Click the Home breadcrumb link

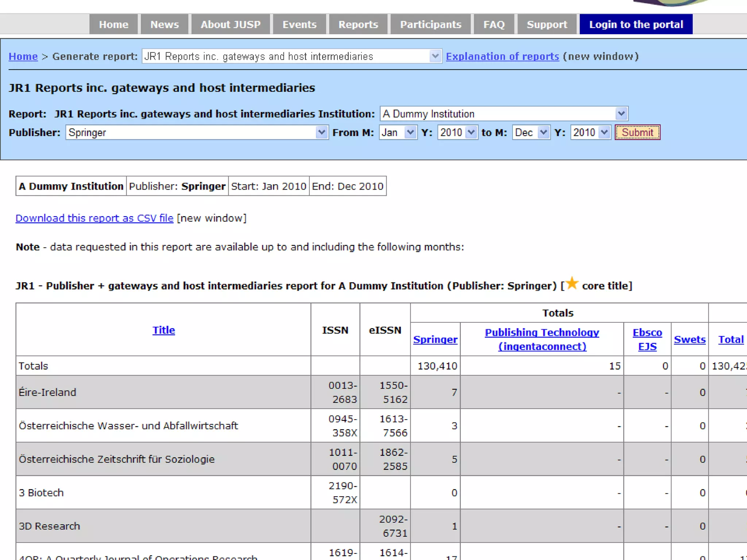click(x=23, y=57)
